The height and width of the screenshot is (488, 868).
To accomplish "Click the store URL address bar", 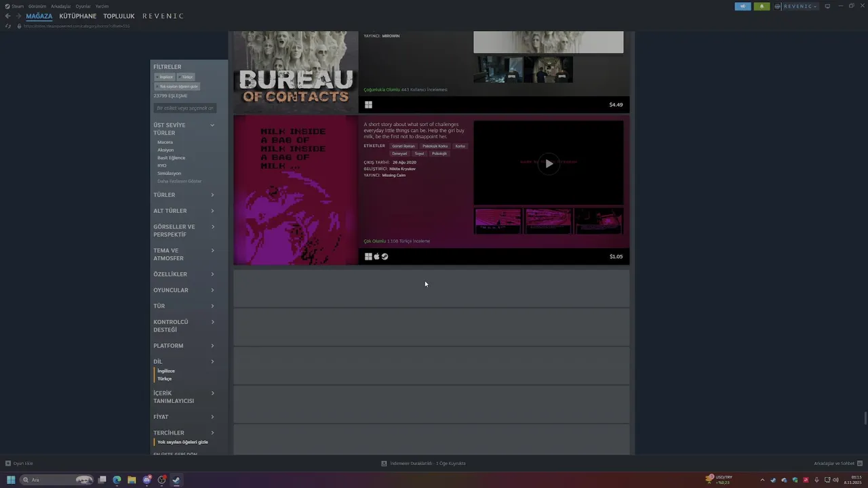I will 77,26.
